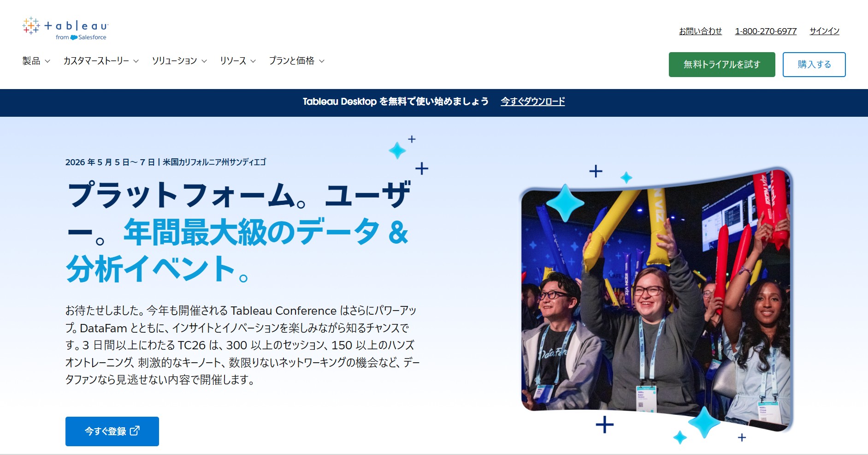Expand the ソリューション menu chevron

pyautogui.click(x=204, y=61)
